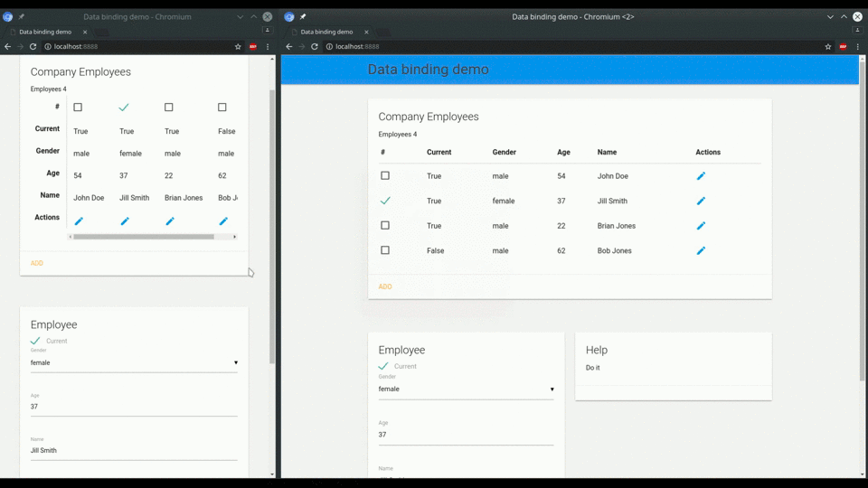Open Chromium menu in left window

268,46
